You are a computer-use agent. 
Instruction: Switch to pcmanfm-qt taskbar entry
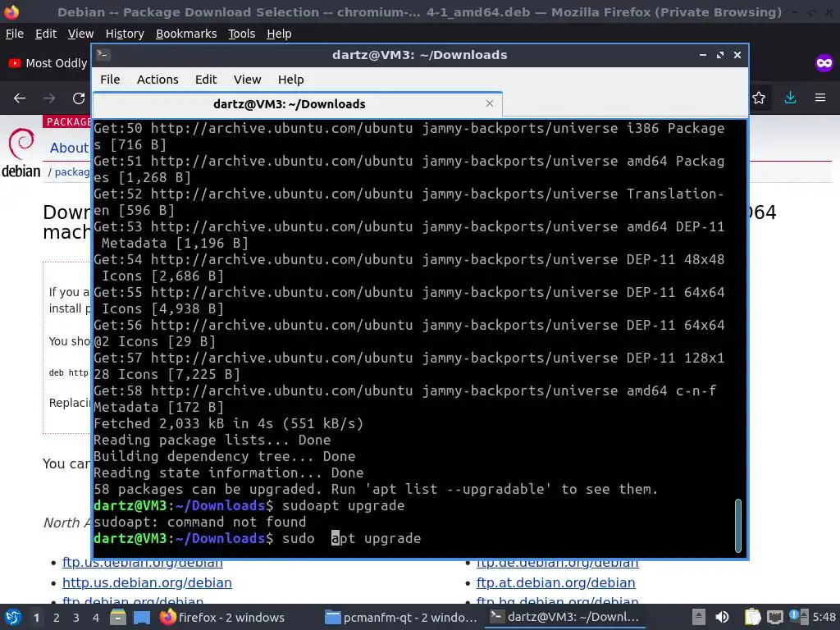pos(400,617)
